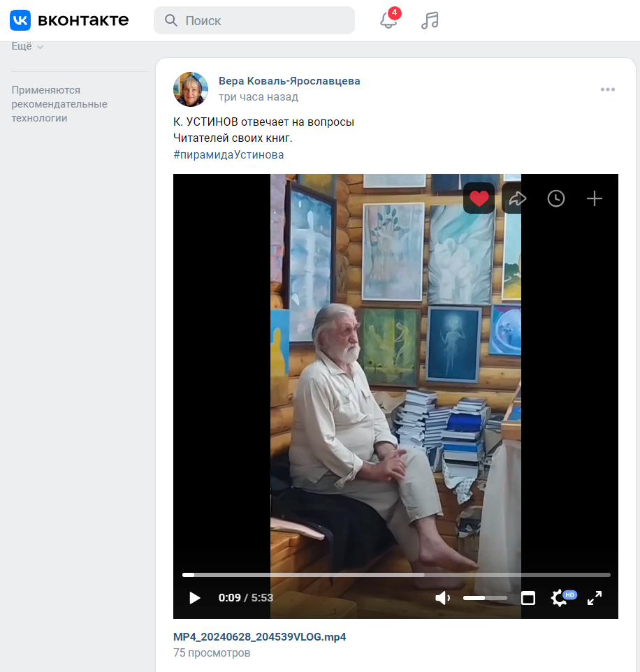640x672 pixels.
Task: Open the music note icon
Action: coord(430,20)
